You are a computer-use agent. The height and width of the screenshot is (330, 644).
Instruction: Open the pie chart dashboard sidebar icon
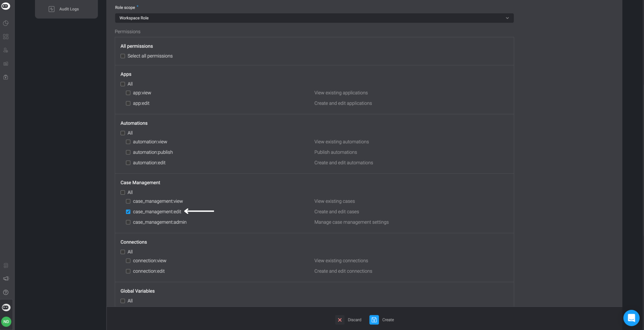point(6,23)
